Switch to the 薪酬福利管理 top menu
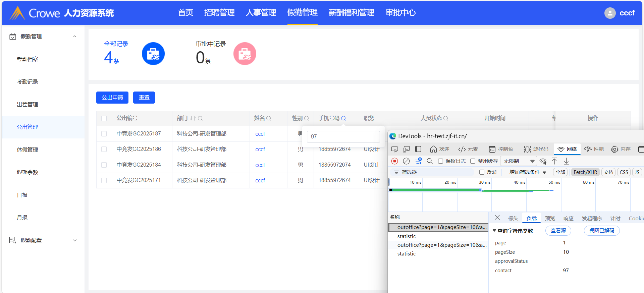The width and height of the screenshot is (644, 293). [351, 13]
